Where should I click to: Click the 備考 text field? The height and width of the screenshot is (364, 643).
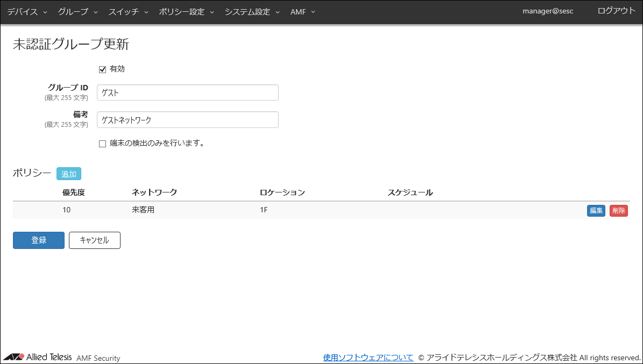tap(187, 120)
